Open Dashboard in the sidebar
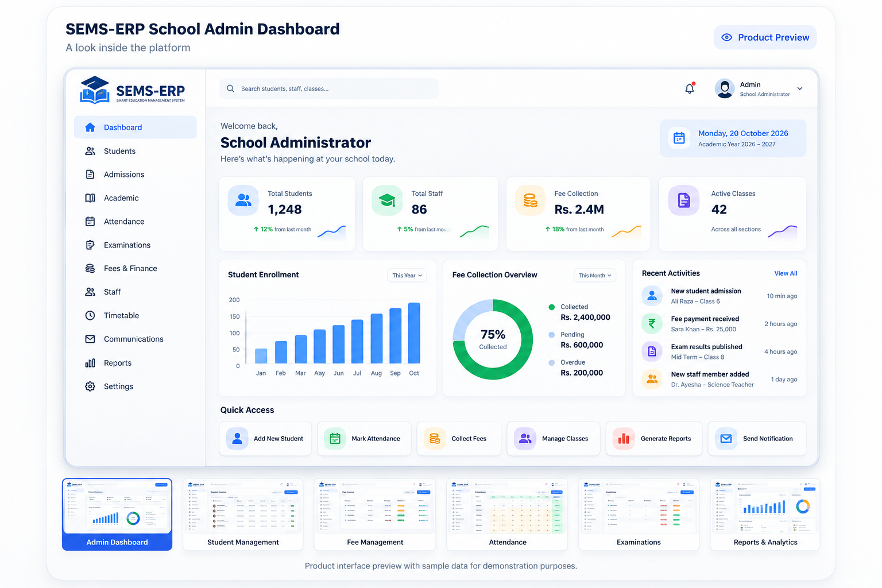Viewport: 882px width, 588px height. pos(135,127)
